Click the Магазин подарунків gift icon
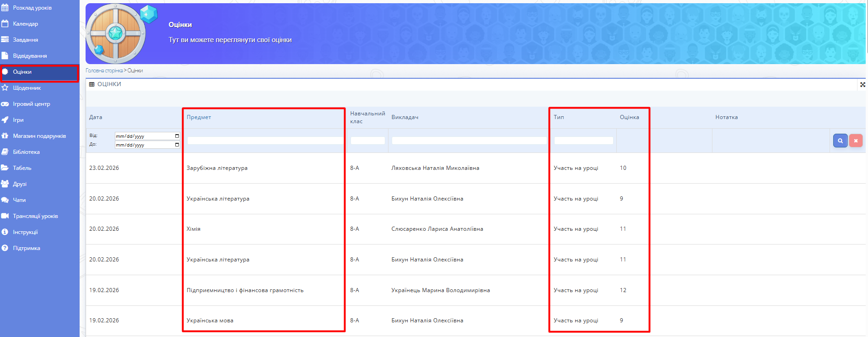The height and width of the screenshot is (337, 868). click(5, 136)
